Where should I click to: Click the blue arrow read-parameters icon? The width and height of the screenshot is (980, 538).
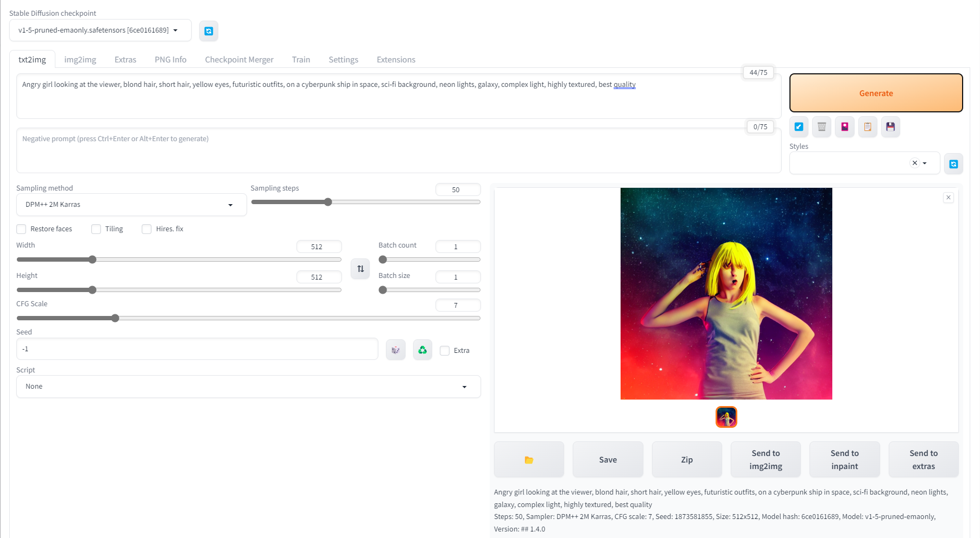(799, 126)
